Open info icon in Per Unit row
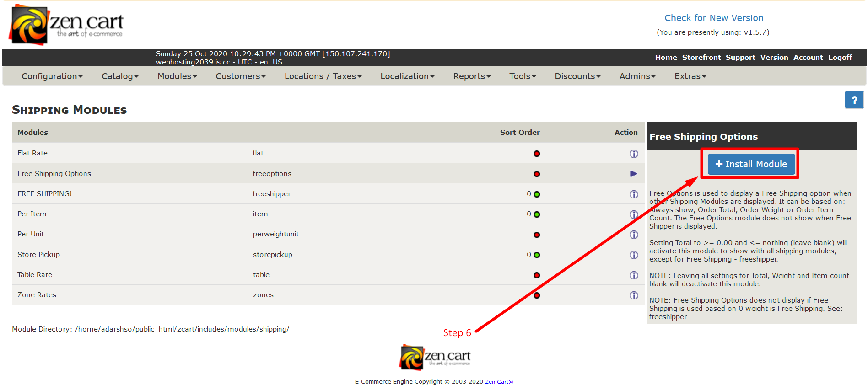 [x=633, y=235]
